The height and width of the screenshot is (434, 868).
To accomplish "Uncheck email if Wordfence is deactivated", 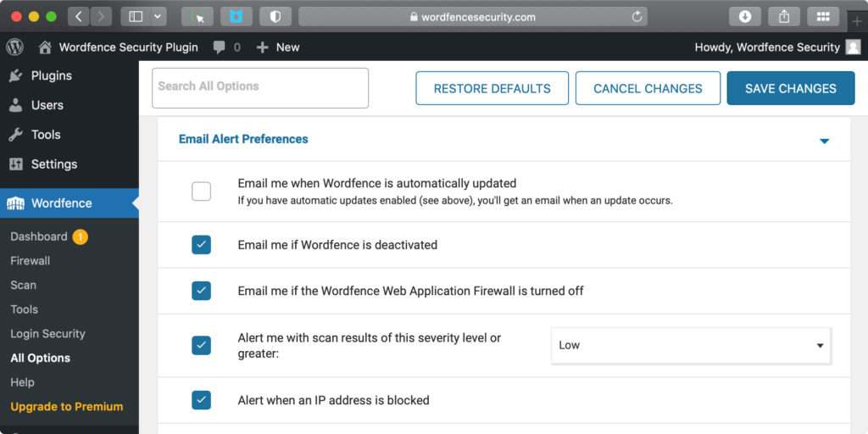I will pyautogui.click(x=202, y=245).
